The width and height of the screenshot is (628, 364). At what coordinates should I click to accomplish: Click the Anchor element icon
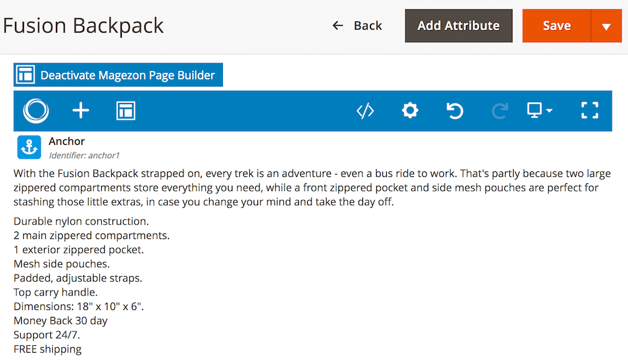click(30, 147)
